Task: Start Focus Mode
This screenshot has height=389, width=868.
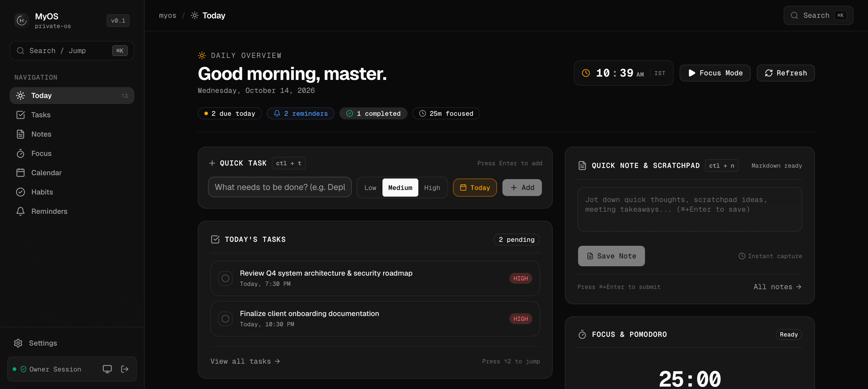Action: coord(715,73)
